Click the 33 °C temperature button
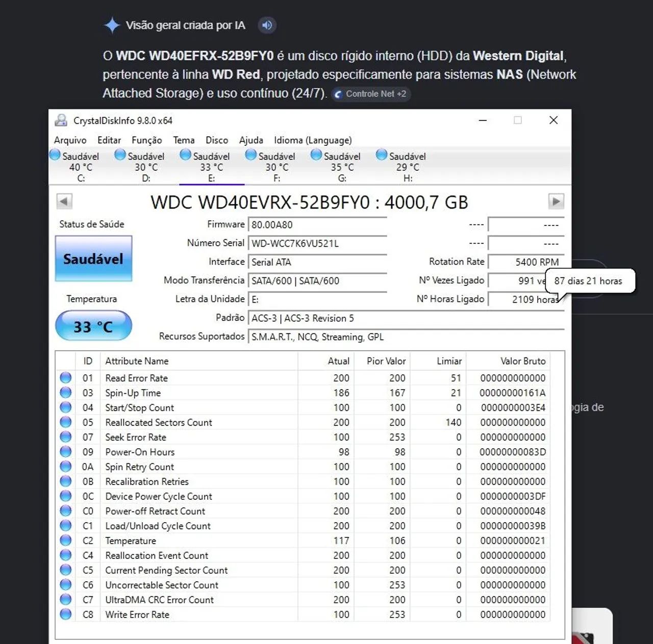Viewport: 653px width, 644px height. tap(93, 326)
